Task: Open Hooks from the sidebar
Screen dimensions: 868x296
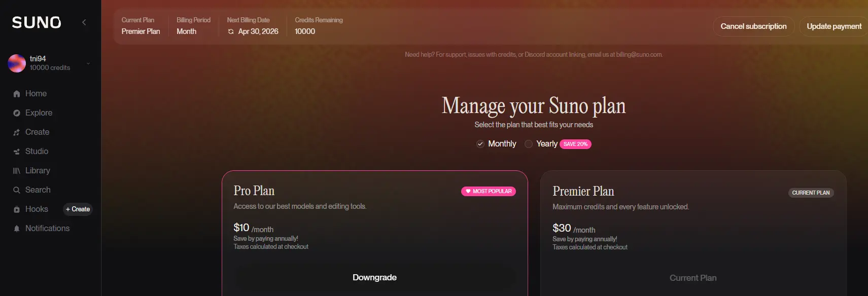Action: 37,209
